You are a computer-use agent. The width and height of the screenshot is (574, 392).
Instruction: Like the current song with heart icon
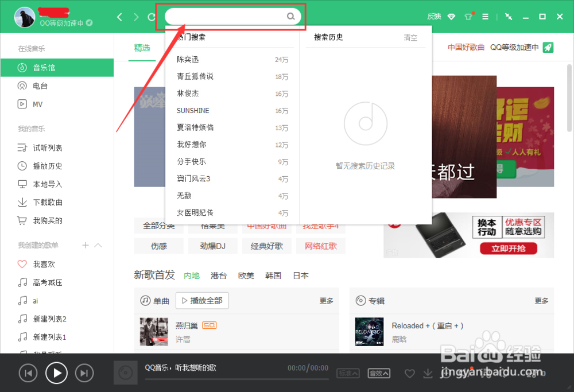tap(410, 373)
